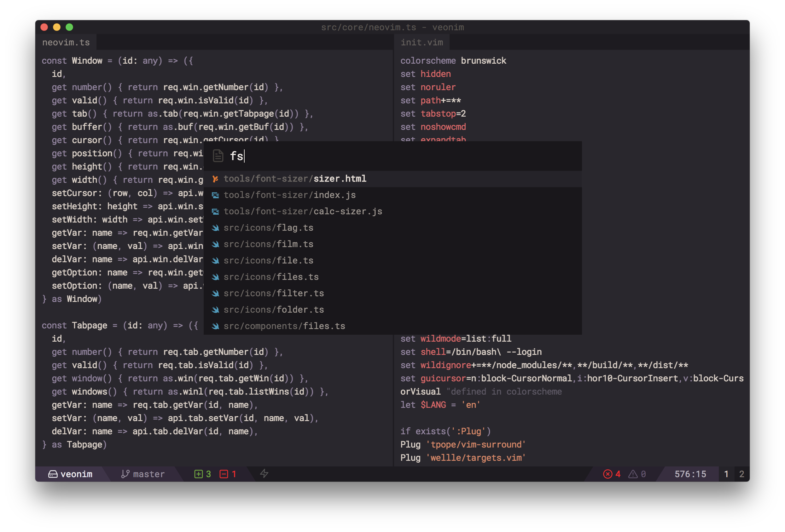Choose src/components/files.ts entry
785x532 pixels.
click(284, 326)
